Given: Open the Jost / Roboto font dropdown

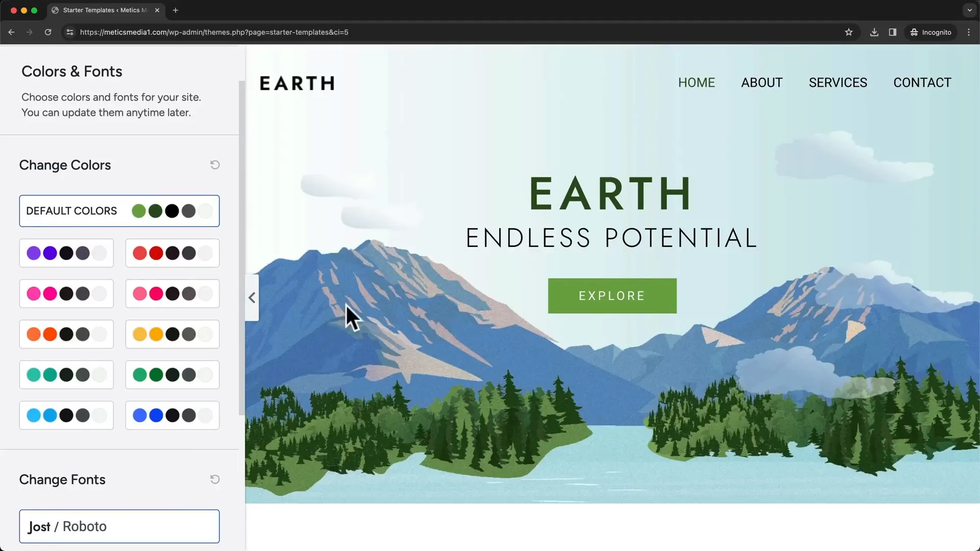Looking at the screenshot, I should (119, 526).
